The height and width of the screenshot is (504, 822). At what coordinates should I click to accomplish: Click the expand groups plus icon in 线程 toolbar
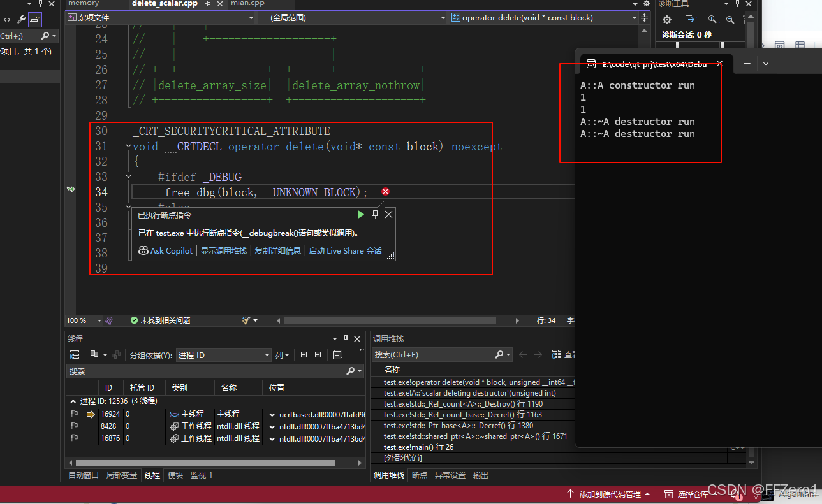pos(304,355)
